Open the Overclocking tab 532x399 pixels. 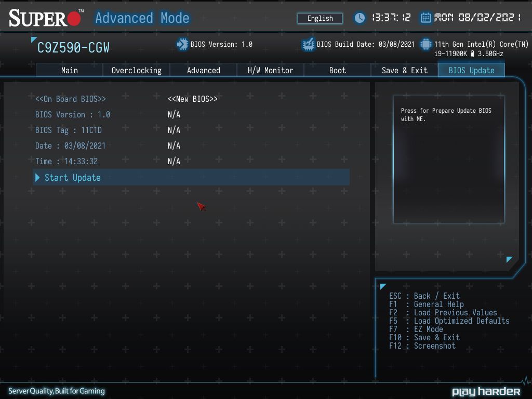coord(137,70)
